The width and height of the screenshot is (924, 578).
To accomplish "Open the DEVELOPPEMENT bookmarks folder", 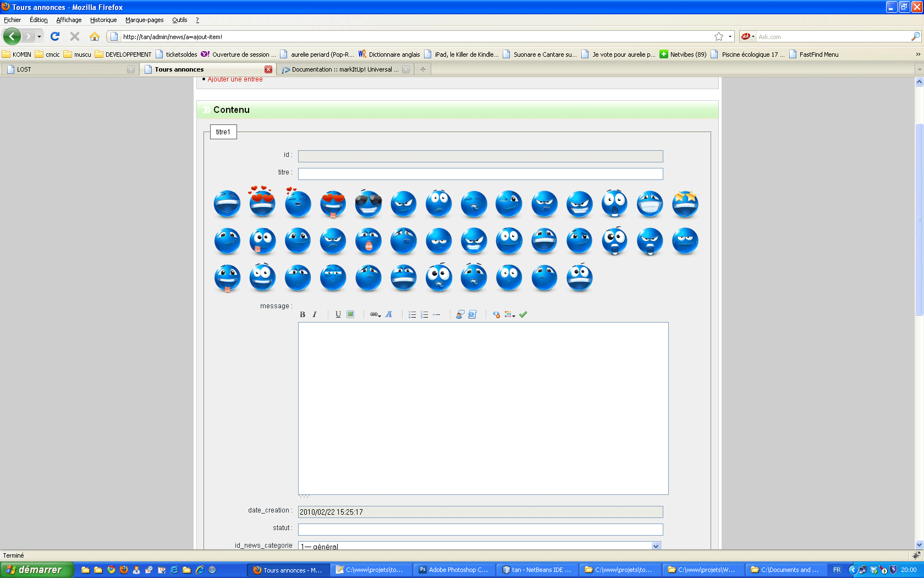I will coord(123,54).
